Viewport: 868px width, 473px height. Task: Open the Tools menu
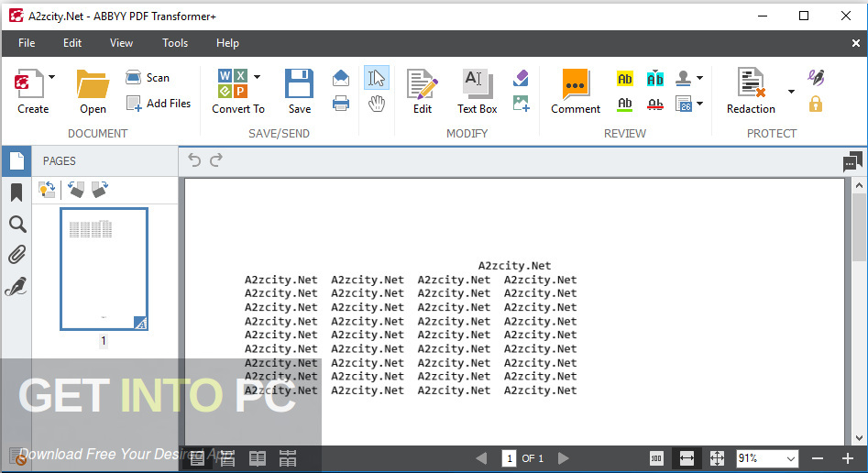175,43
